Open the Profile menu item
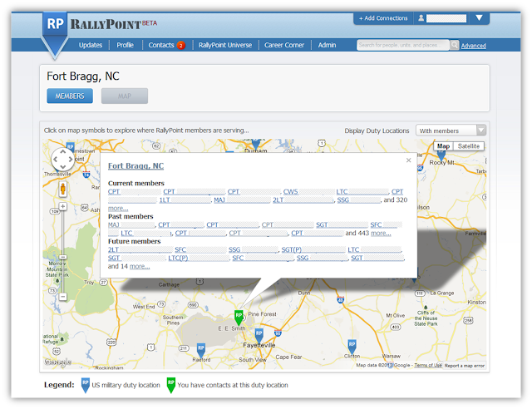The height and width of the screenshot is (409, 532). coord(126,45)
